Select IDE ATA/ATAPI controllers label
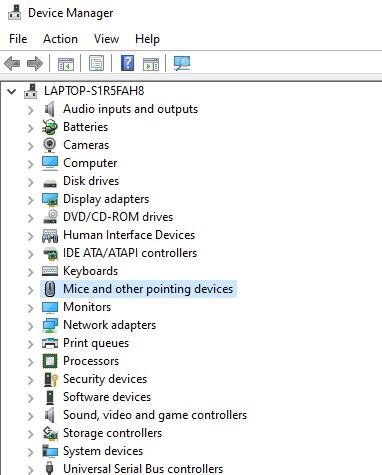 130,253
